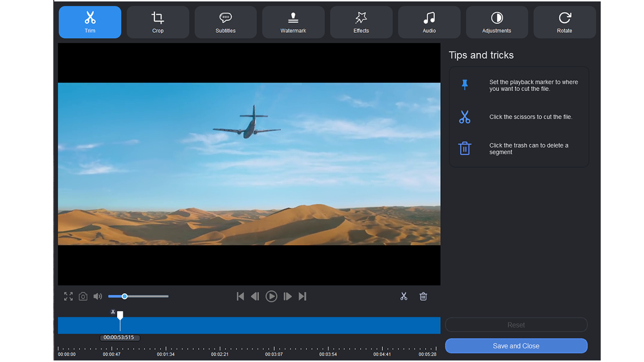
Task: Select the Trim tool
Action: pos(90,22)
